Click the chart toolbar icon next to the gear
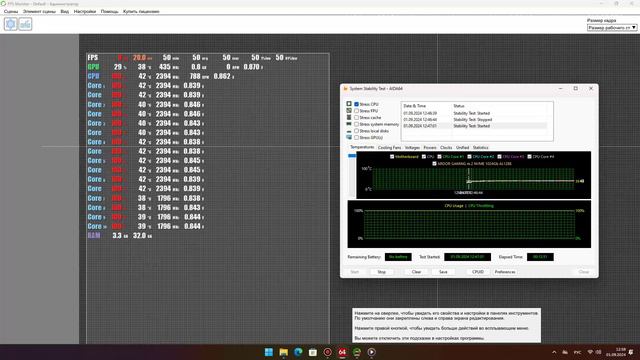The height and width of the screenshot is (360, 640). pos(25,24)
